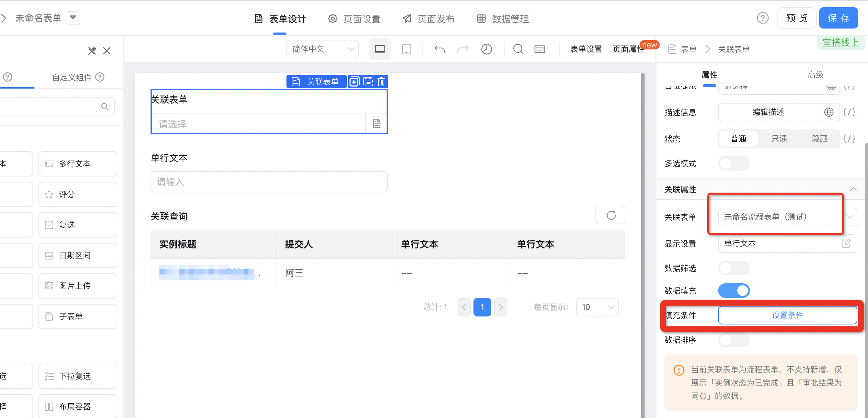Refresh the 关联查询 table
The image size is (868, 418).
(610, 215)
